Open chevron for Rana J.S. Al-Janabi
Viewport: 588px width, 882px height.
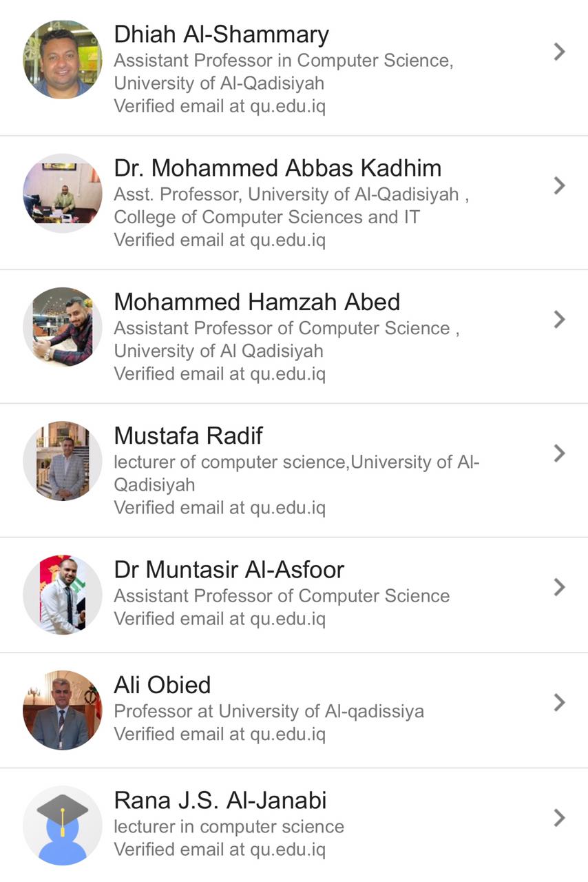click(559, 818)
